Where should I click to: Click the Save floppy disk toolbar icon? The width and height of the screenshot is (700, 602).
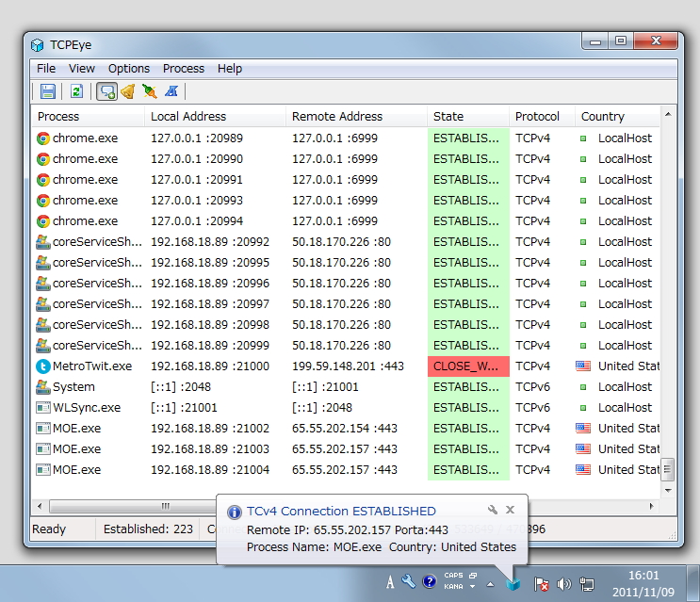tap(47, 91)
